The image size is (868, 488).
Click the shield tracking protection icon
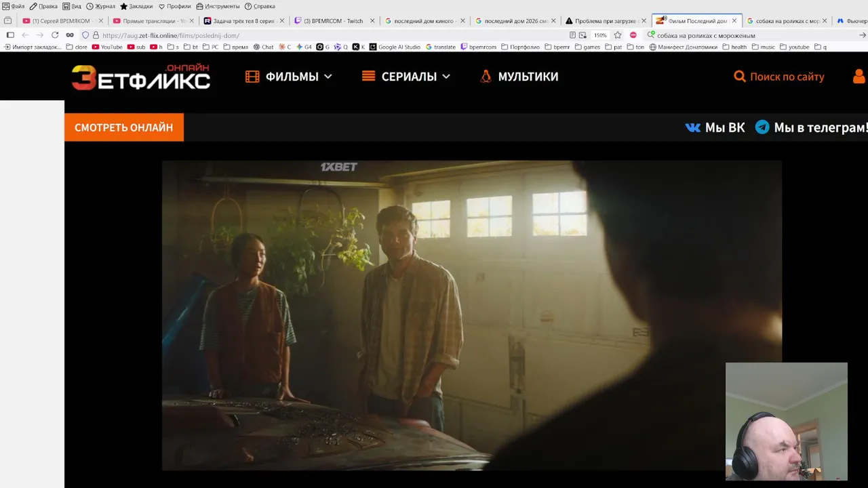coord(85,35)
